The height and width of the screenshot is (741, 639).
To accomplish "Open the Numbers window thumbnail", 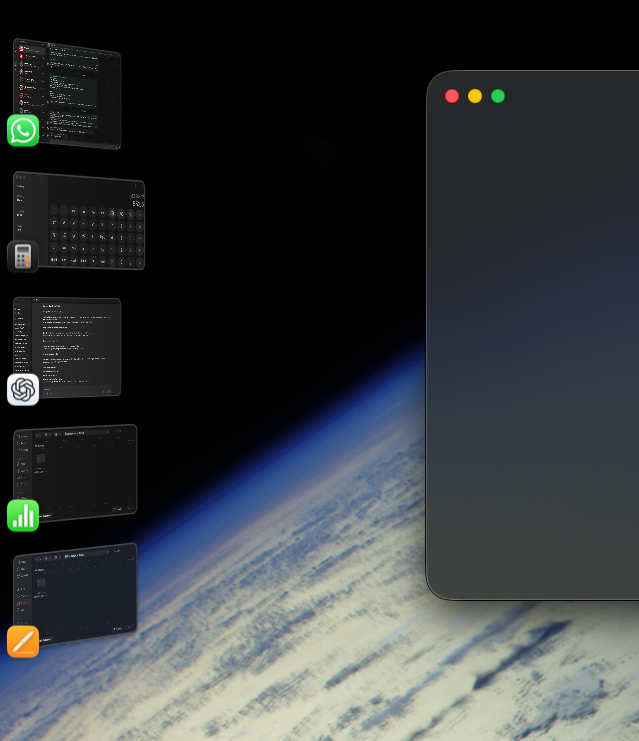I will (x=75, y=474).
